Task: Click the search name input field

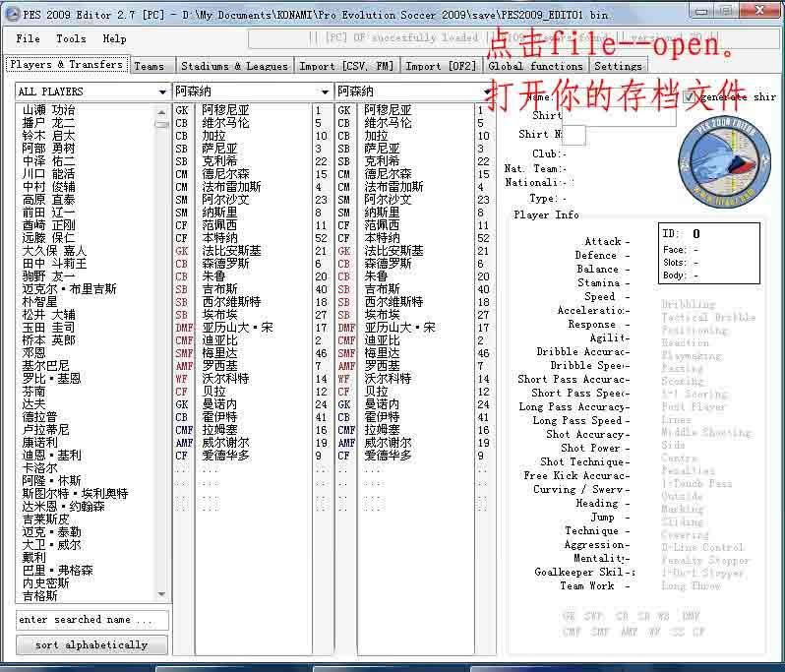Action: coord(91,620)
